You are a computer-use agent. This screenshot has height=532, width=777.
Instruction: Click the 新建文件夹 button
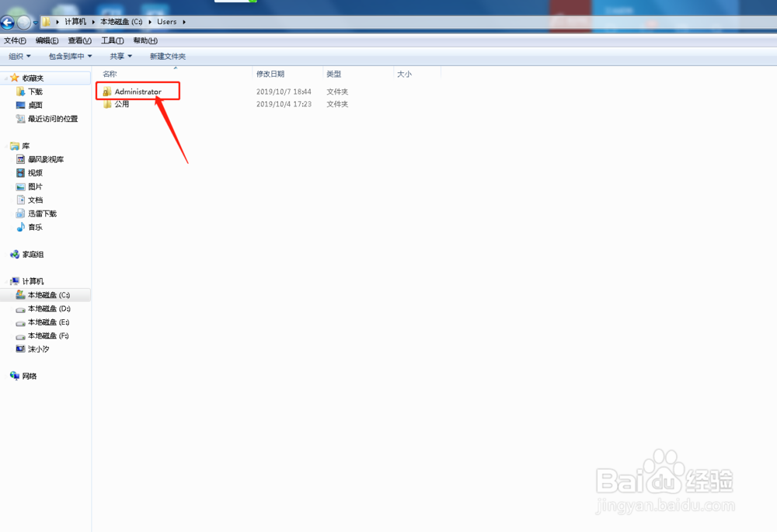[168, 57]
